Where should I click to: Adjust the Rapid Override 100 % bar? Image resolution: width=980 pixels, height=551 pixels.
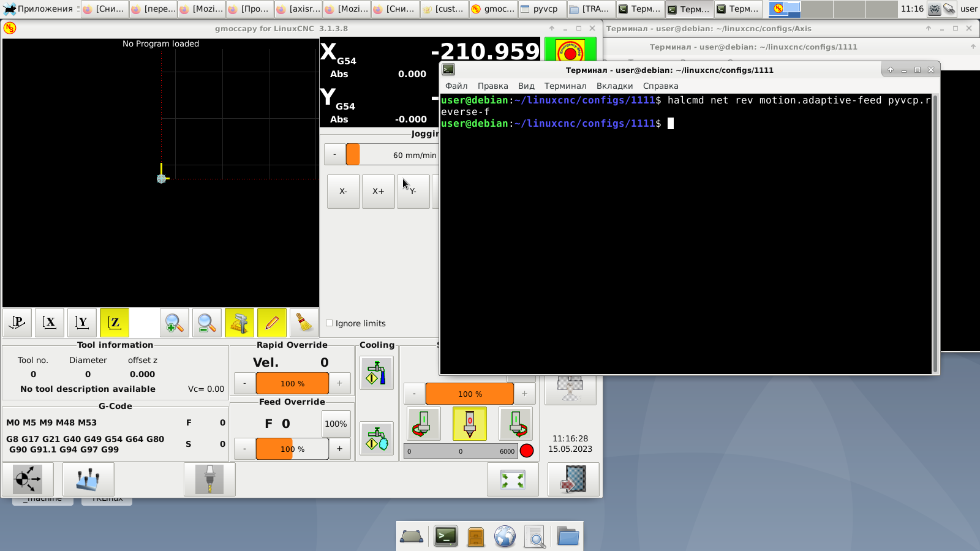(x=292, y=383)
